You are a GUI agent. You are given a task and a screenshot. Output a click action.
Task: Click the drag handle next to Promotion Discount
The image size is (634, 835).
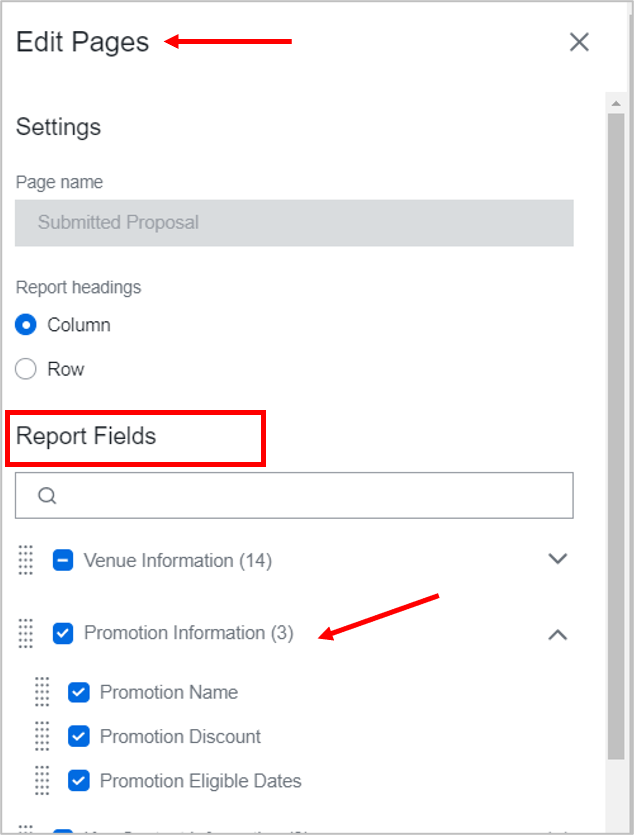41,736
